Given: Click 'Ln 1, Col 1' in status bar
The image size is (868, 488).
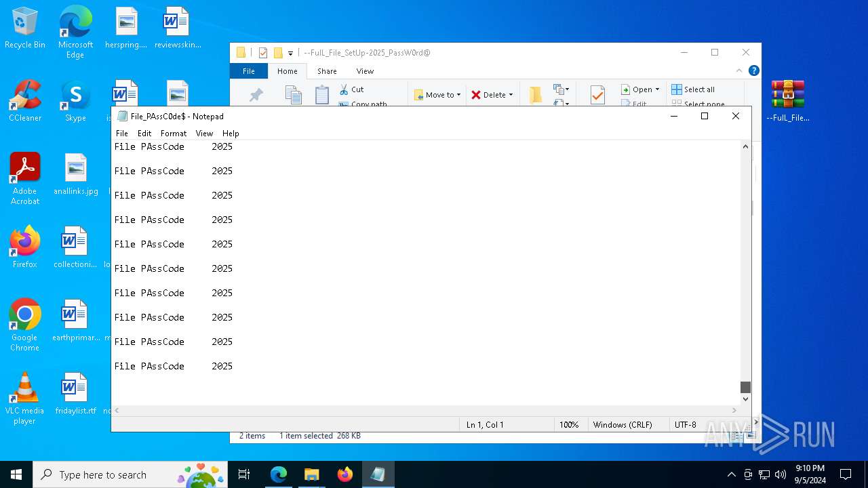Looking at the screenshot, I should point(485,425).
